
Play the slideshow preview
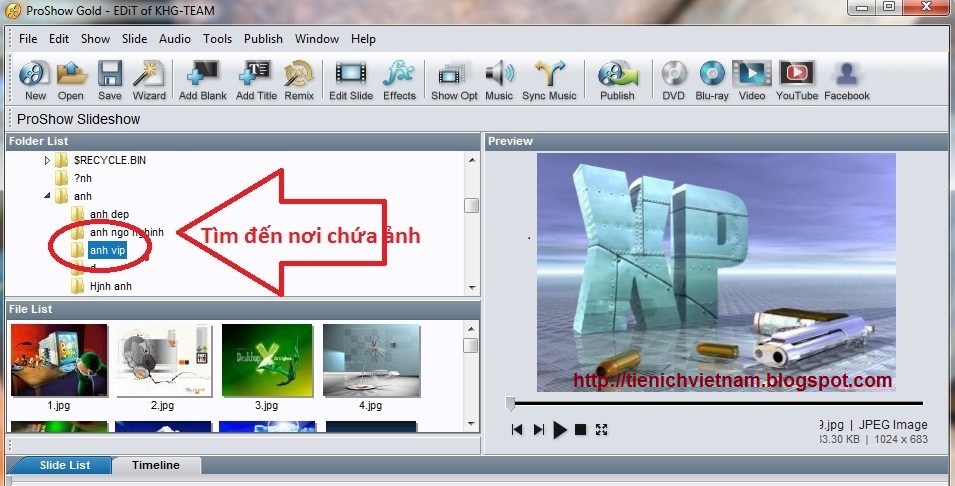[x=560, y=430]
